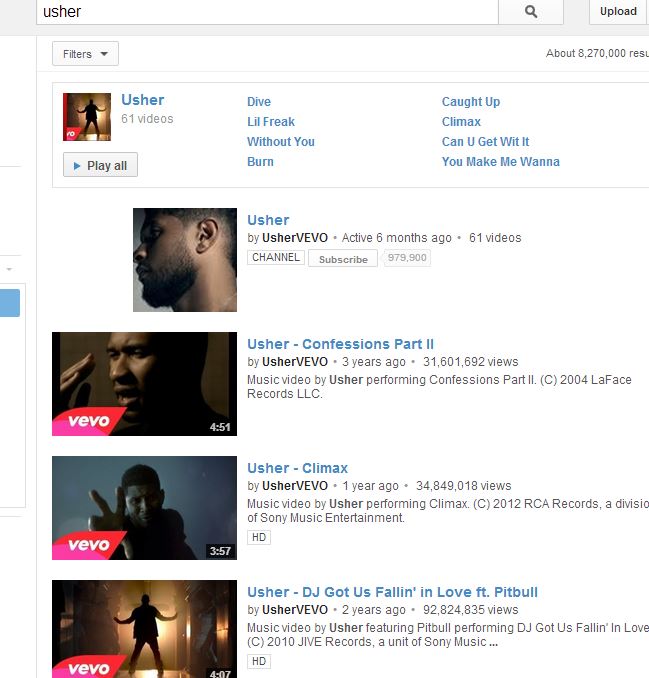This screenshot has height=678, width=649.
Task: Open the Usher channel profile thumbnail
Action: pyautogui.click(x=185, y=260)
